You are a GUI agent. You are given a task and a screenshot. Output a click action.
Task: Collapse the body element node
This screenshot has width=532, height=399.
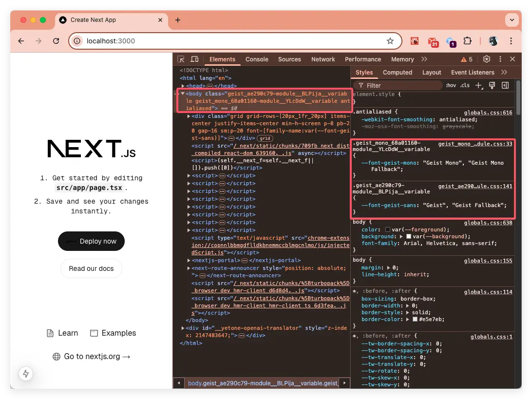(183, 94)
